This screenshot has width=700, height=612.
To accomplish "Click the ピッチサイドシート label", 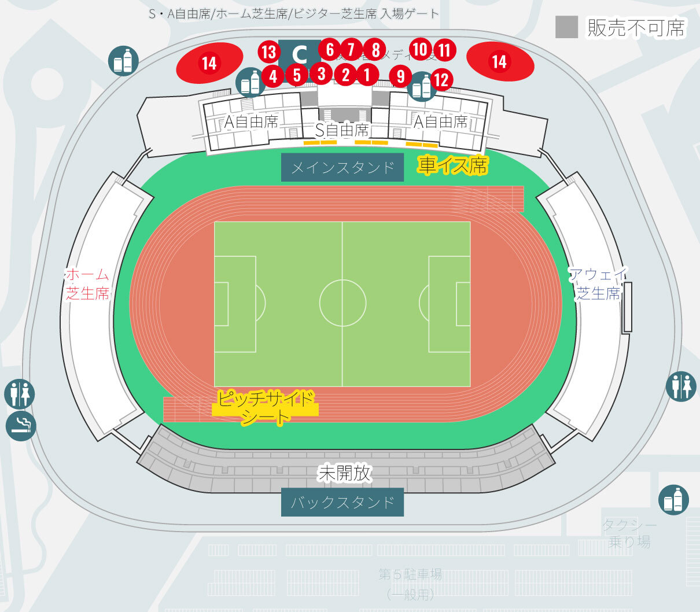I will point(266,407).
